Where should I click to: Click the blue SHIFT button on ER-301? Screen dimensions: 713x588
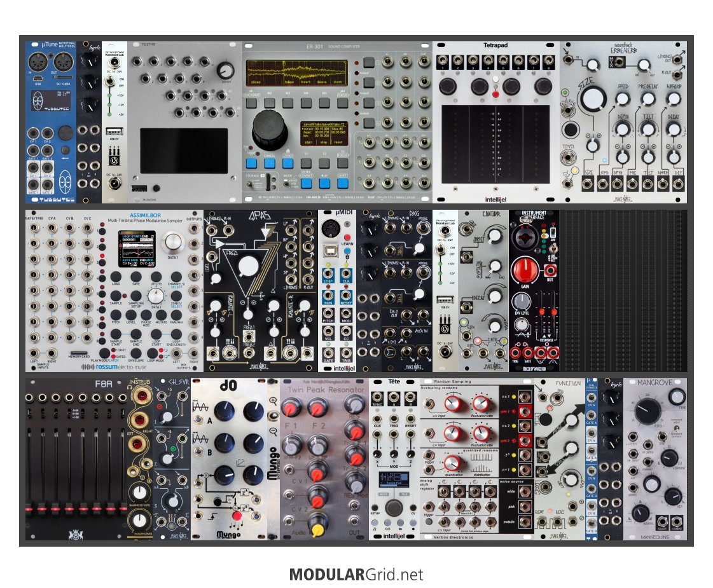pyautogui.click(x=342, y=183)
